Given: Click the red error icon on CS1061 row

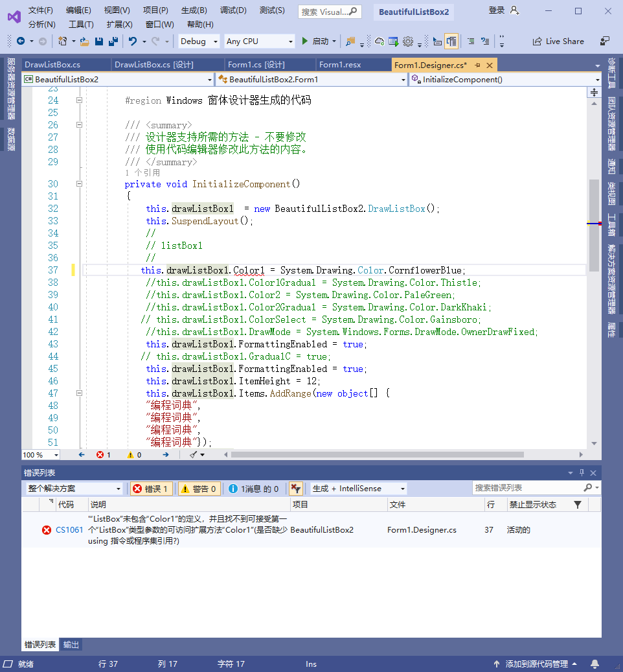Looking at the screenshot, I should click(x=47, y=530).
